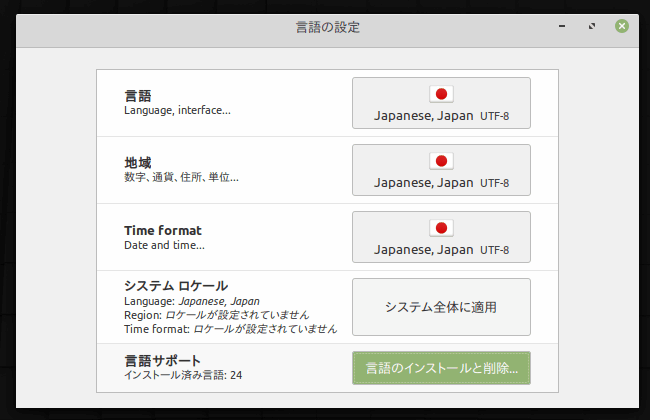Screen dimensions: 650x420
Task: Select 'Language: Japanese, Japan' line
Action: [192, 301]
